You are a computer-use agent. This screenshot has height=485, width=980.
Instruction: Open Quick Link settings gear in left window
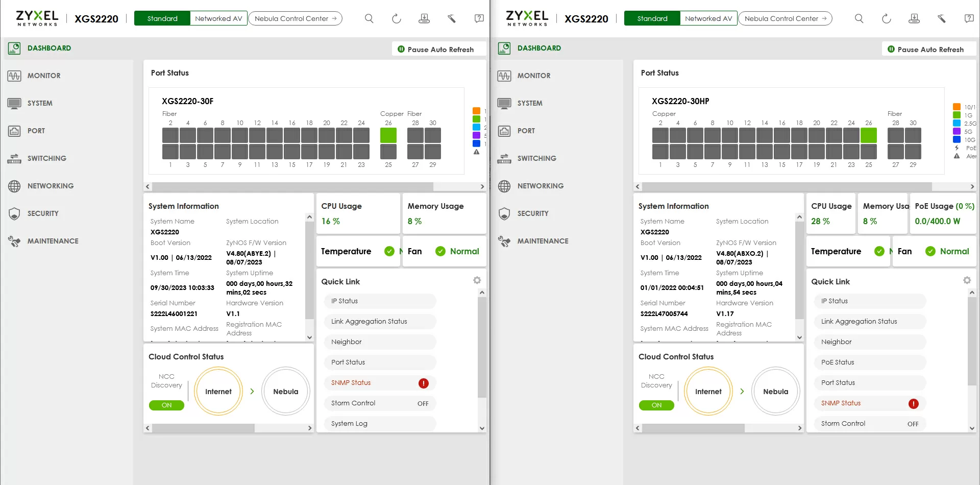477,280
